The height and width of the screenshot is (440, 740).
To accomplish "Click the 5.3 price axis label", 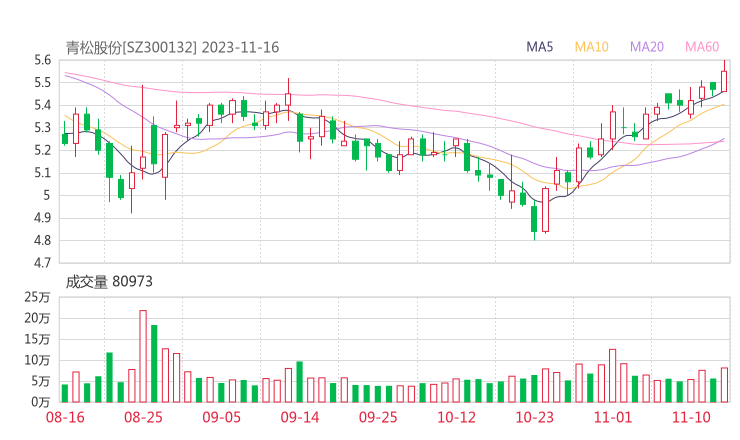I will [42, 127].
